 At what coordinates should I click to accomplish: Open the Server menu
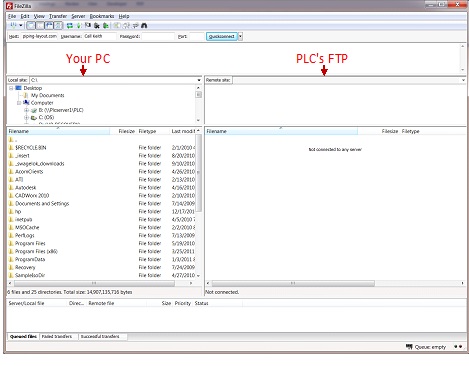point(78,16)
